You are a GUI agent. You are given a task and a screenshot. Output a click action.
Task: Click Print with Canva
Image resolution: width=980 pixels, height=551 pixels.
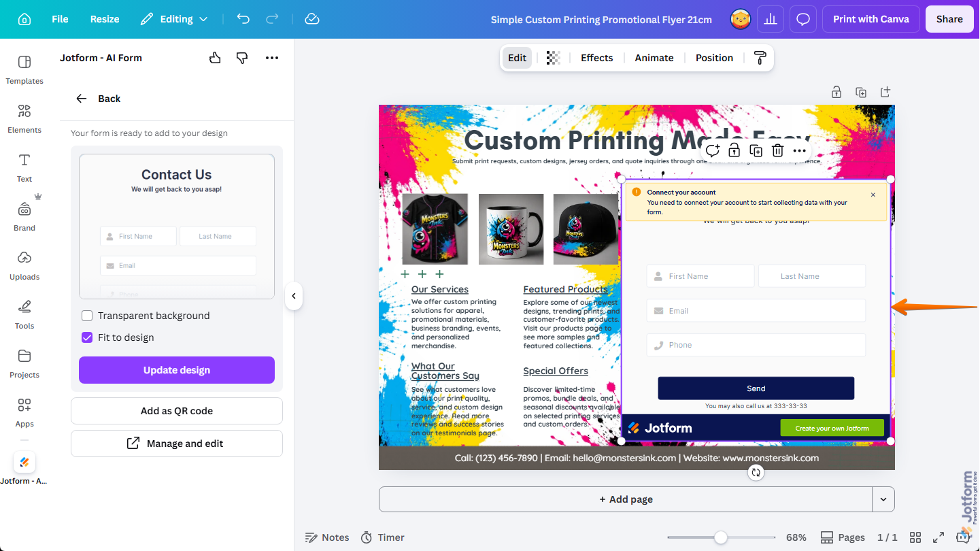coord(871,19)
